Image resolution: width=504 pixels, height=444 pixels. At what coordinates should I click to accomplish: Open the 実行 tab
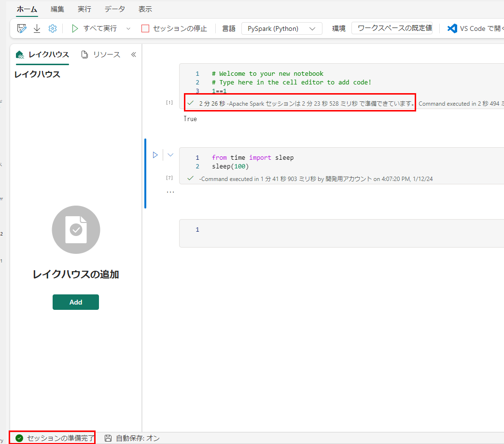click(x=84, y=9)
